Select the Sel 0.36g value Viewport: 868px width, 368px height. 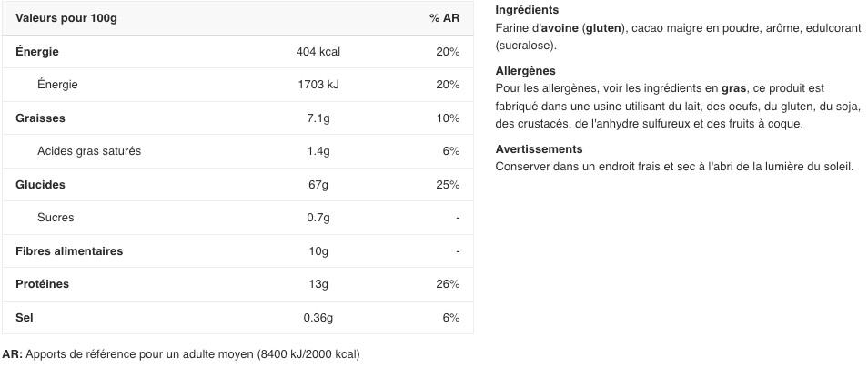click(x=318, y=318)
